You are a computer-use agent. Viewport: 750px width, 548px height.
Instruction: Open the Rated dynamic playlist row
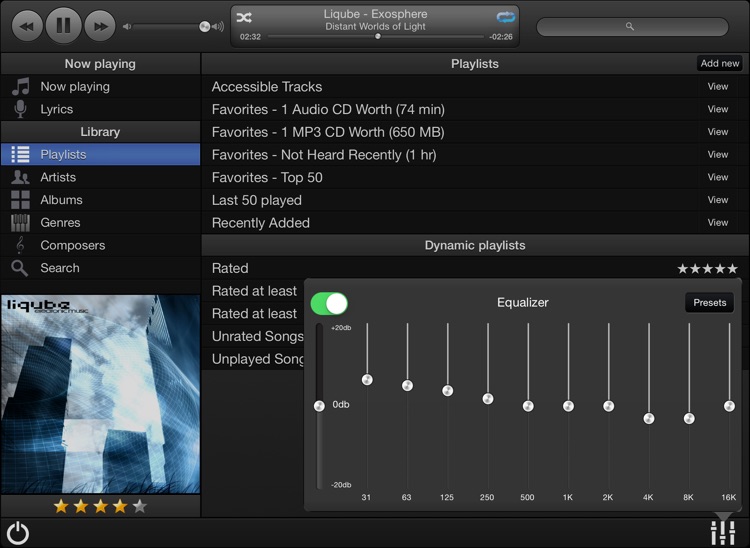pos(475,268)
